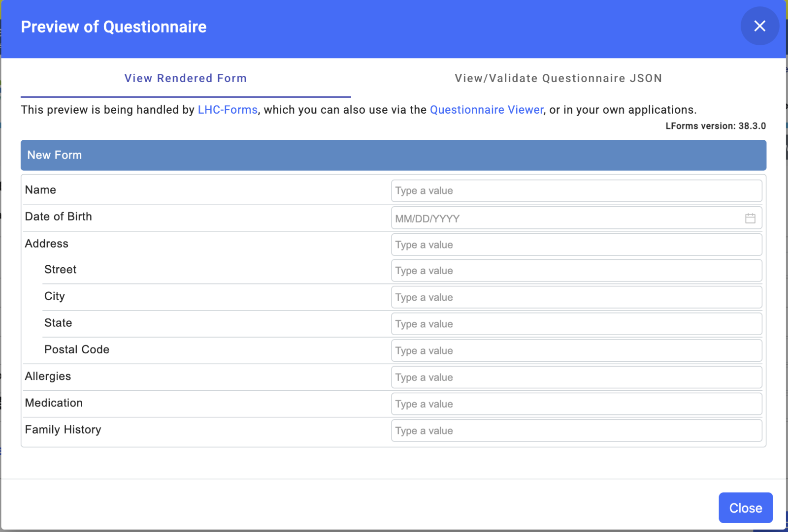
Task: Click the Postal Code text box
Action: click(576, 351)
